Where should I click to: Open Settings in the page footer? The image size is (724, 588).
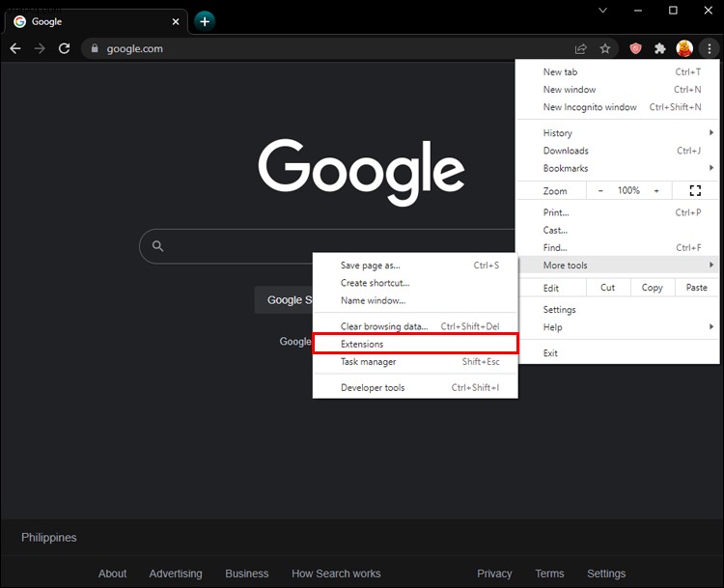(x=606, y=574)
